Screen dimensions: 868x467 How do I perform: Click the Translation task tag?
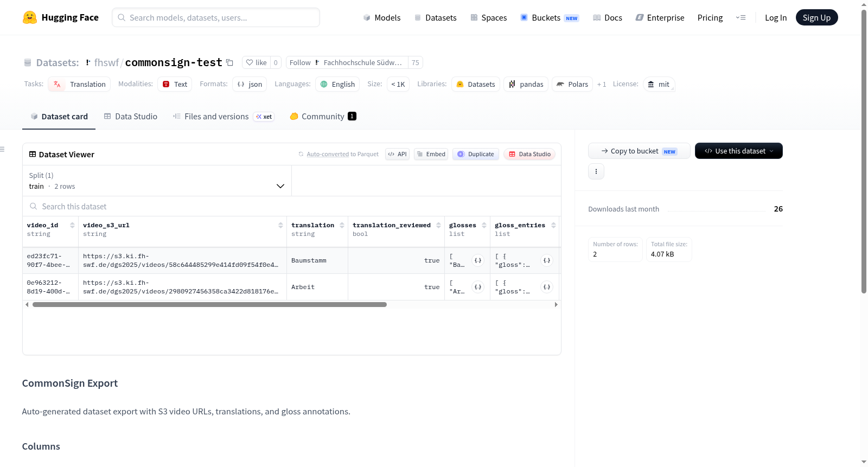click(x=79, y=84)
